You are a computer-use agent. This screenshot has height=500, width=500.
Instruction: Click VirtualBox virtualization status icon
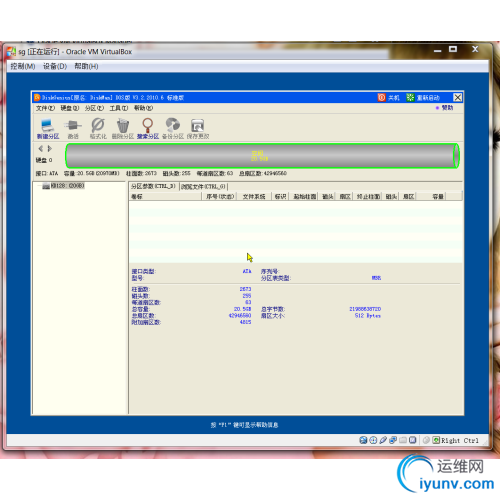[413, 440]
